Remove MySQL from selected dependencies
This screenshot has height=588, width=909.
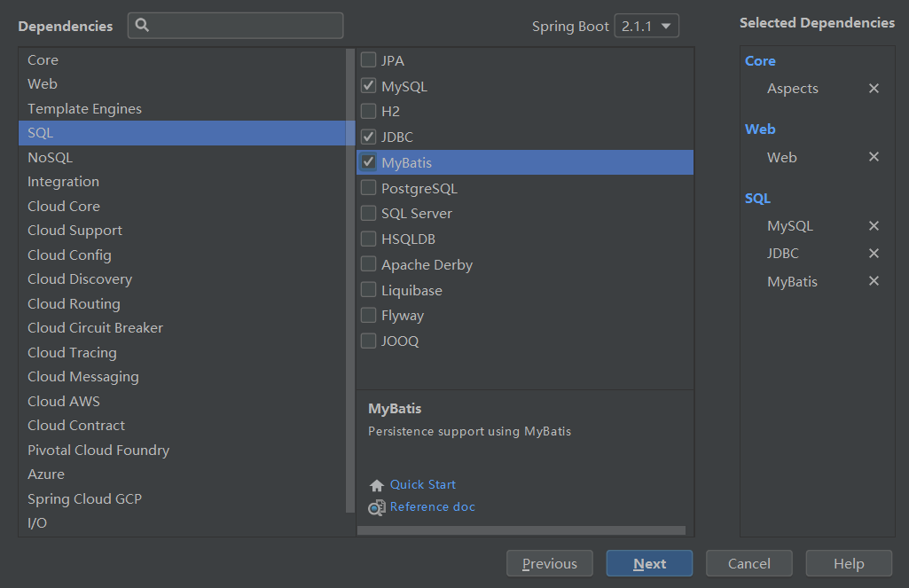coord(874,225)
